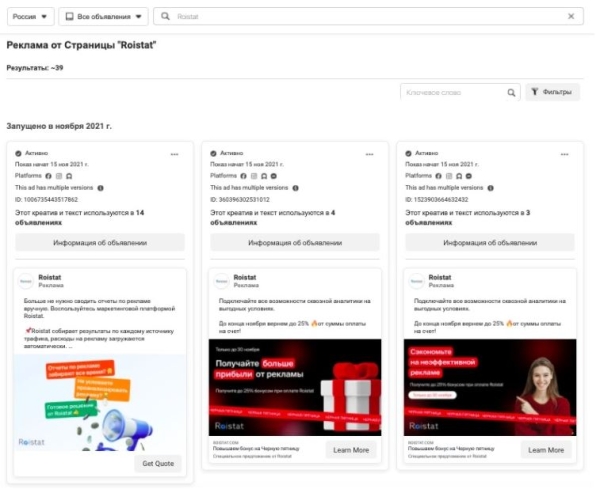The height and width of the screenshot is (489, 600).
Task: Open Информация об объявлении for 3-ad creative
Action: pyautogui.click(x=490, y=243)
